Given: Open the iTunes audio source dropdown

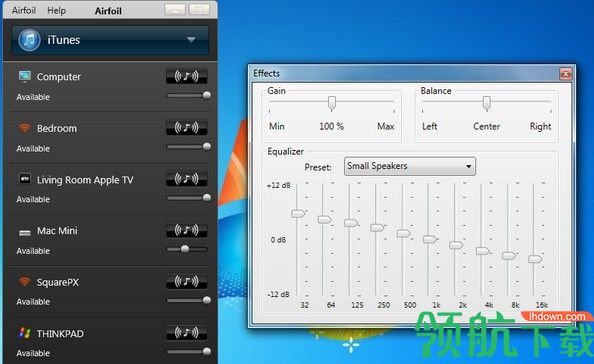Looking at the screenshot, I should pos(110,40).
